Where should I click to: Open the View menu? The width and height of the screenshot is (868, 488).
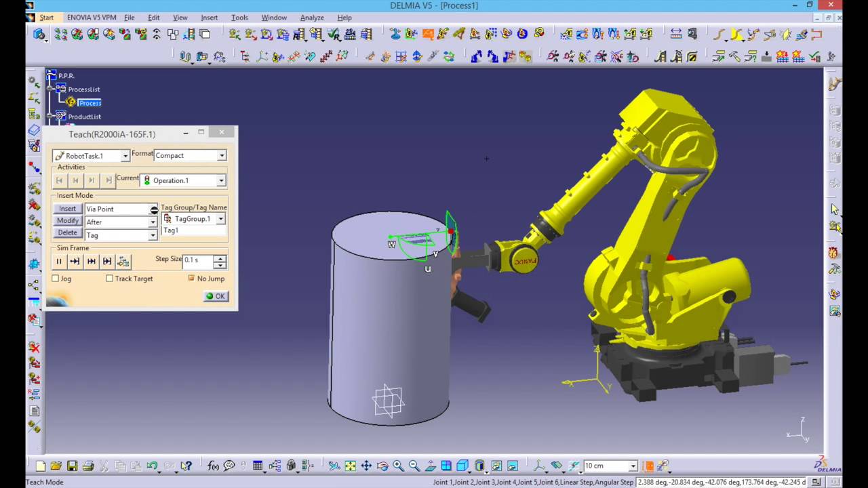180,18
